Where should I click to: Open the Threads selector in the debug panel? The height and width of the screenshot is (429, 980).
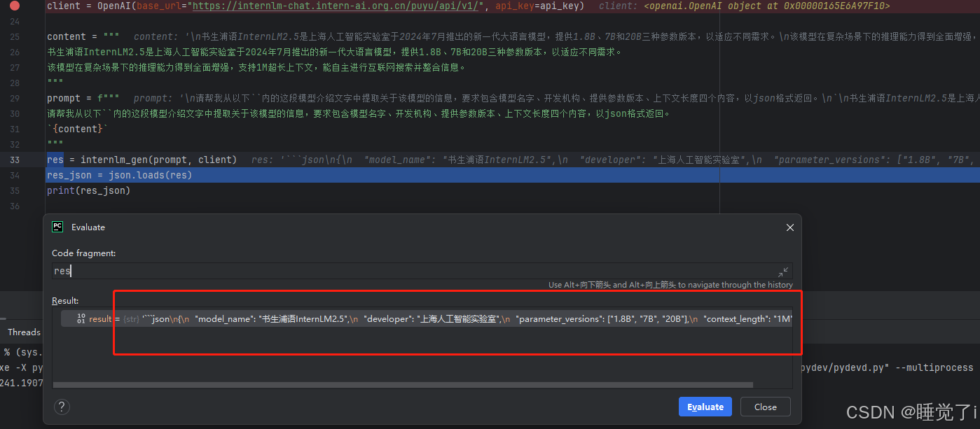(x=24, y=332)
